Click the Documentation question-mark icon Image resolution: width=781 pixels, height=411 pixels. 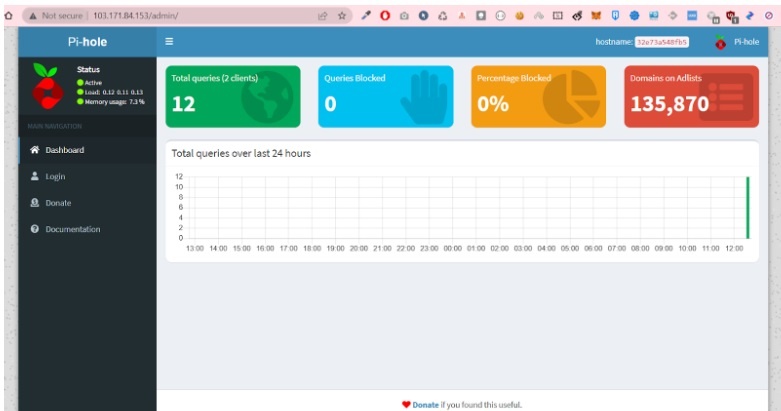click(x=34, y=229)
